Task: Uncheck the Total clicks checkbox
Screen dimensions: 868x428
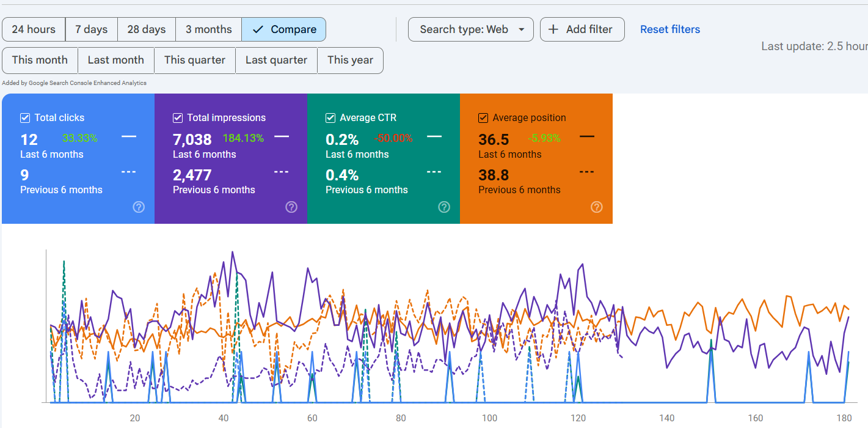Action: (x=25, y=118)
